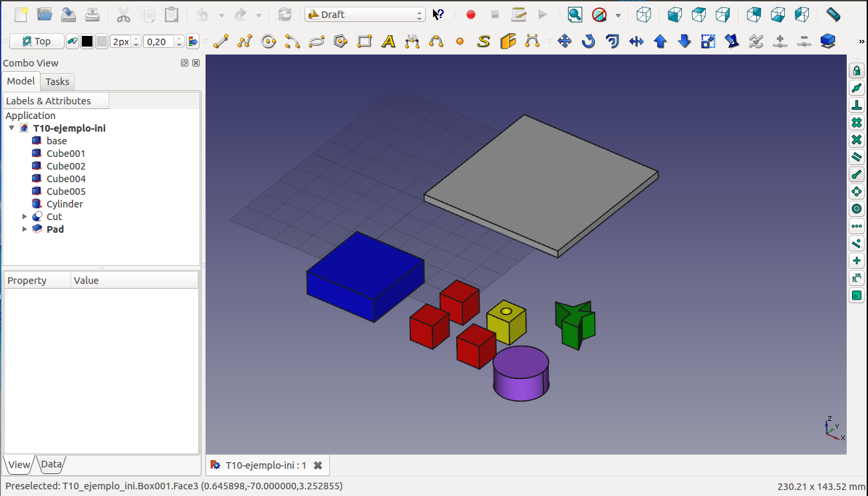
Task: Select the Draft Circle tool
Action: 269,42
